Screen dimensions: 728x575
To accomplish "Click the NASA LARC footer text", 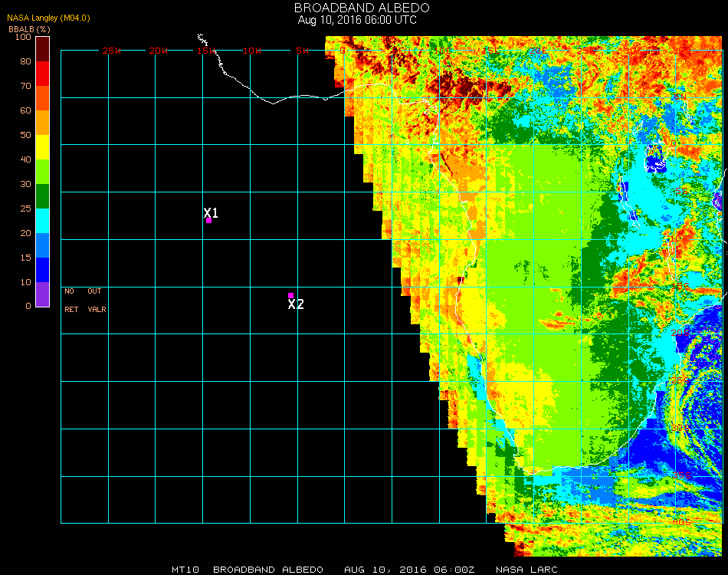I will 523,570.
